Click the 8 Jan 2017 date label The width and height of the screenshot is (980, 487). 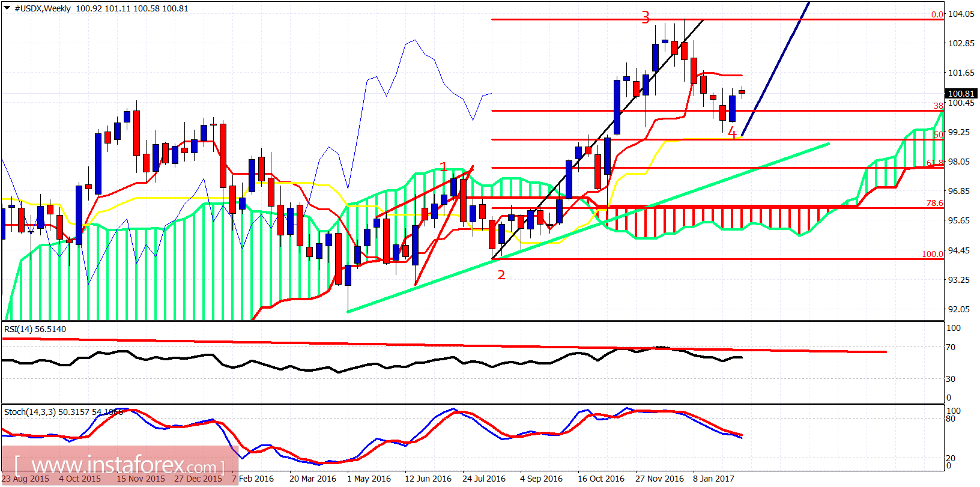pos(713,479)
